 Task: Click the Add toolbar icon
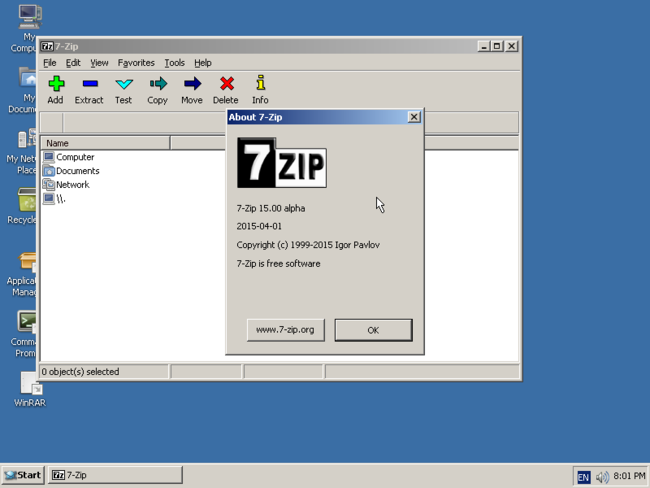(56, 84)
